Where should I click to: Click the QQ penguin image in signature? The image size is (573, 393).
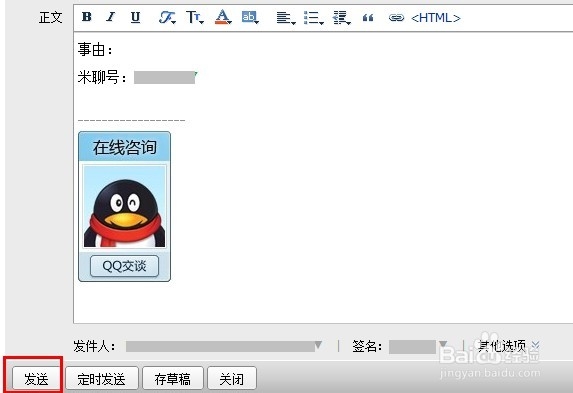[x=125, y=207]
